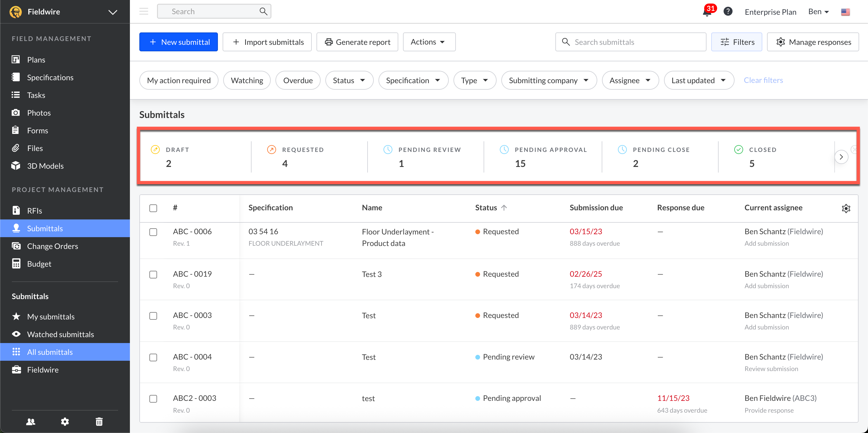Expand the Submitting company filter
Screen dimensions: 868x433
tap(549, 81)
